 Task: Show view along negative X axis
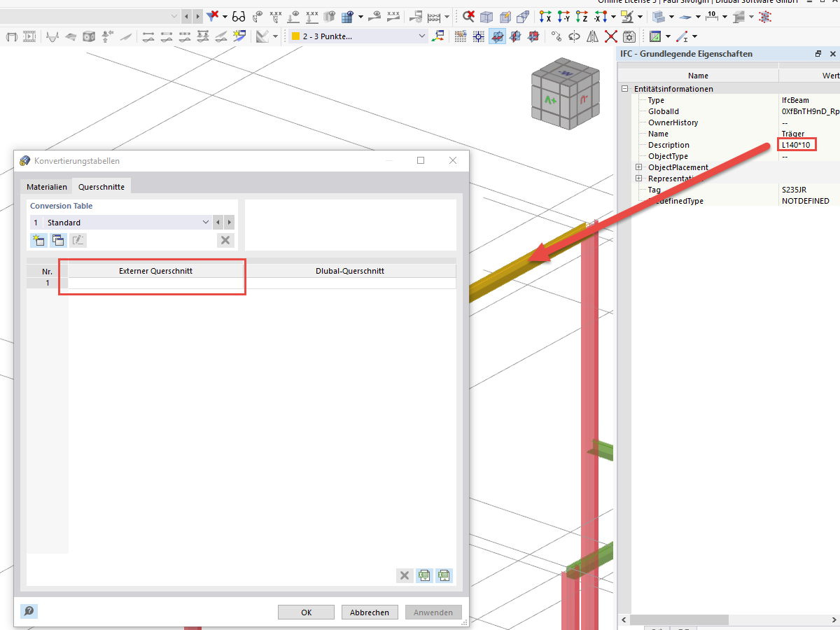click(x=601, y=16)
